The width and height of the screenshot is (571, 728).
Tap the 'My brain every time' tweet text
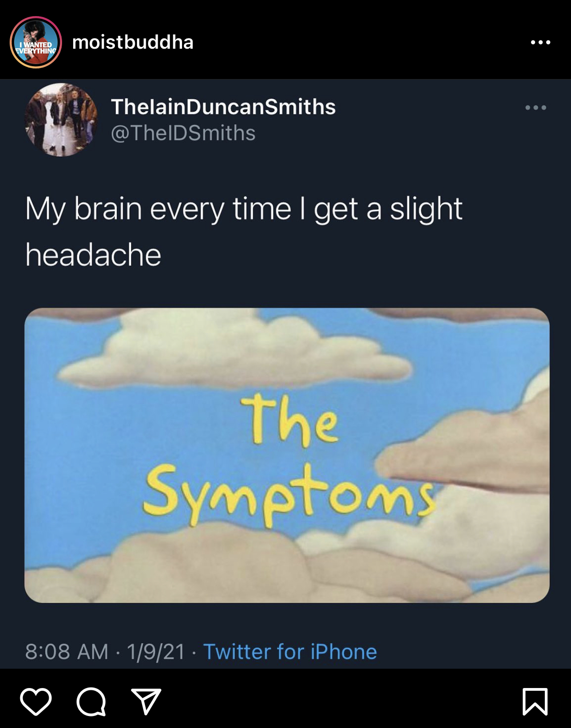(x=158, y=209)
